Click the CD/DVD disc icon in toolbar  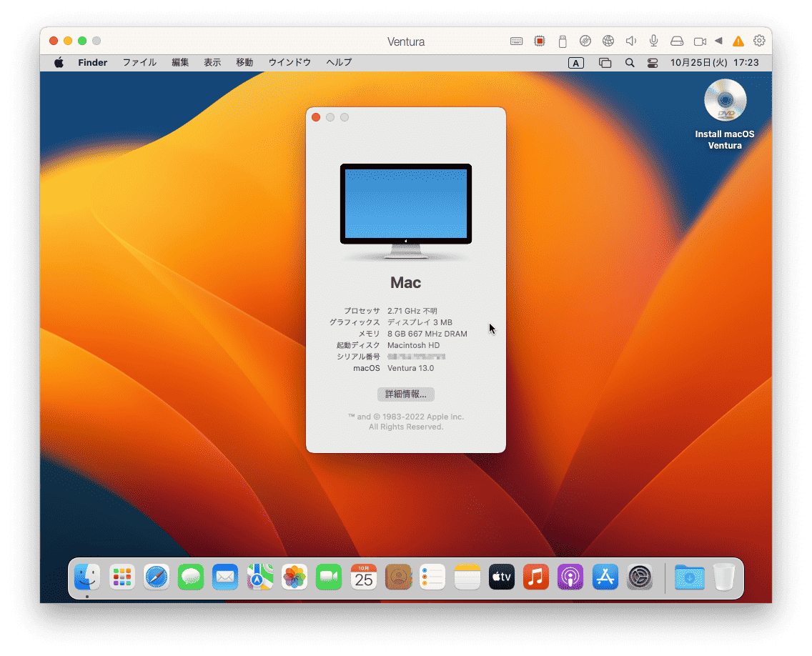pos(585,41)
